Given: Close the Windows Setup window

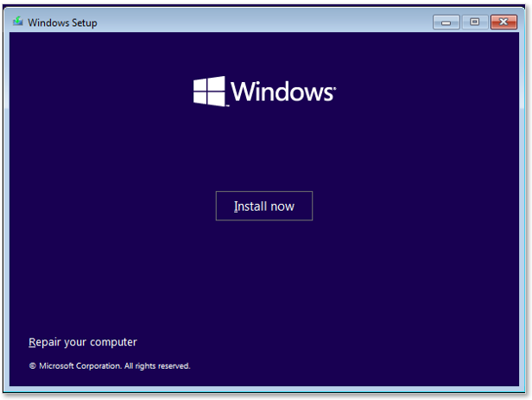Looking at the screenshot, I should (x=503, y=22).
